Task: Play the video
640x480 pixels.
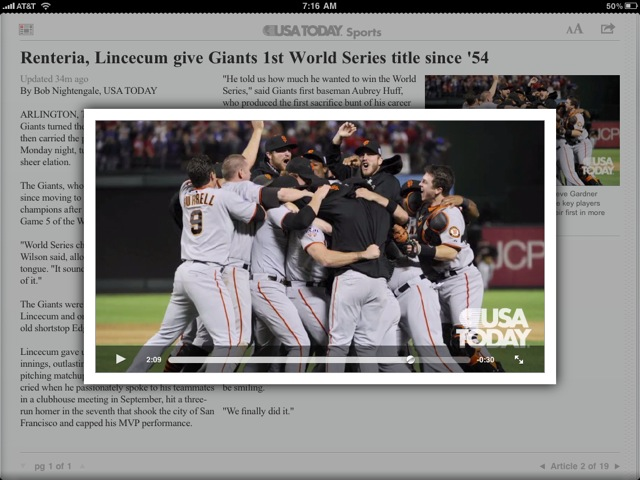Action: pos(120,359)
